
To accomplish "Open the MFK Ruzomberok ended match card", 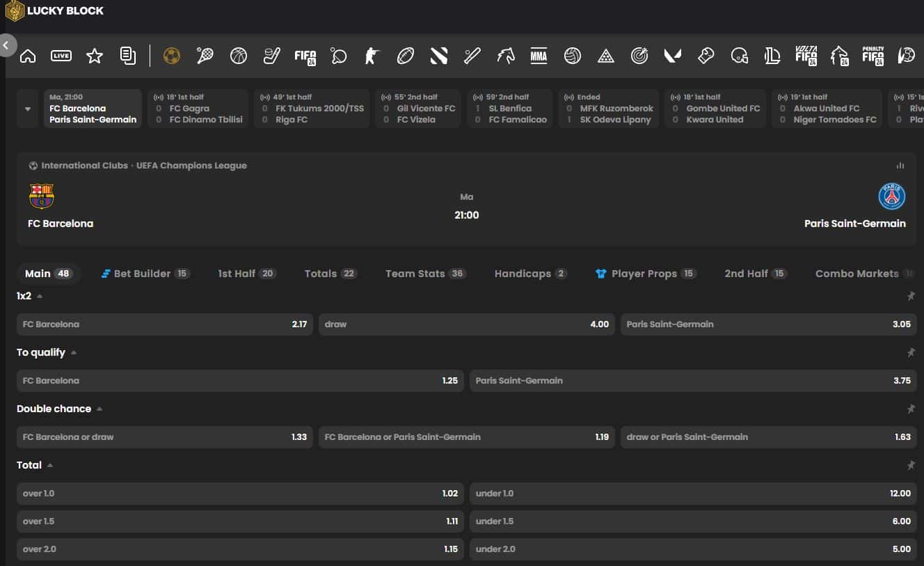I will tap(608, 109).
